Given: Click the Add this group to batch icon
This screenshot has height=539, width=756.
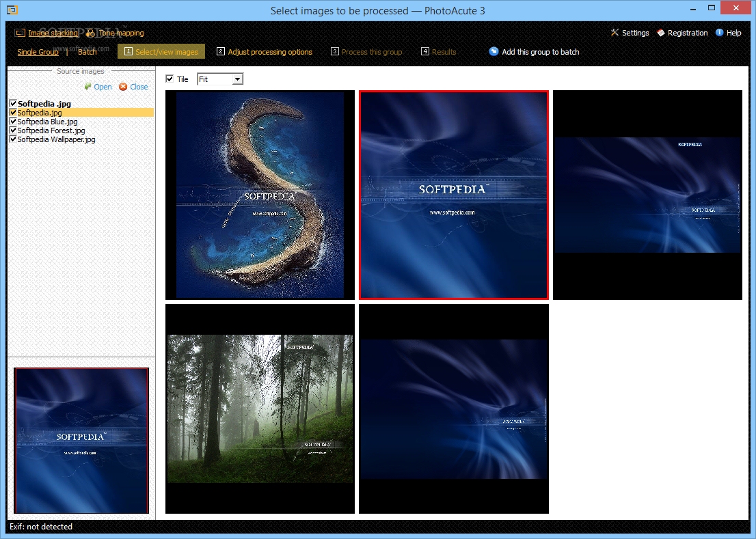Looking at the screenshot, I should tap(494, 51).
